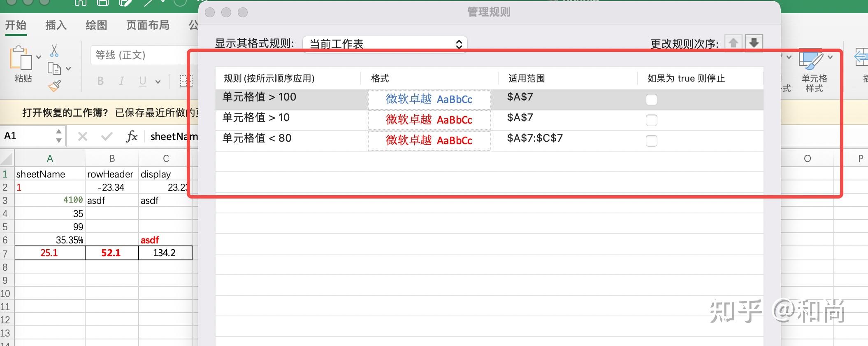Click the range $A$7:$C$7
Image resolution: width=868 pixels, height=346 pixels.
(x=535, y=138)
